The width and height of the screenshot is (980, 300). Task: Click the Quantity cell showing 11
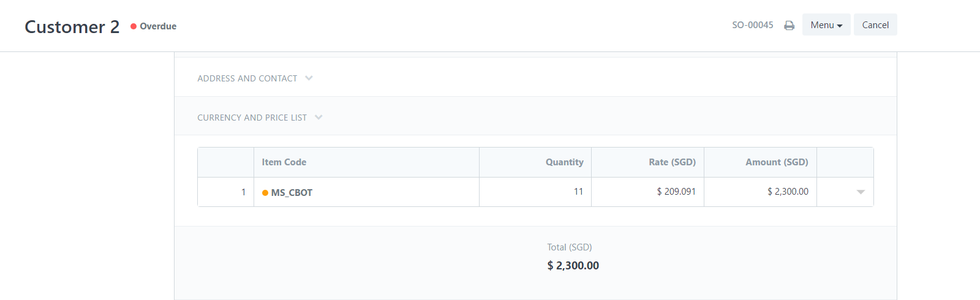[x=535, y=192]
